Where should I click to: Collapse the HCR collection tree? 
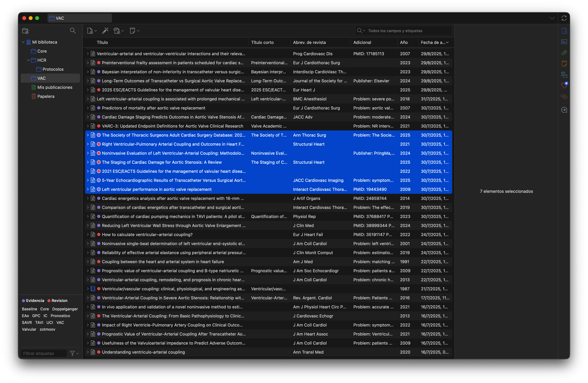(28, 60)
